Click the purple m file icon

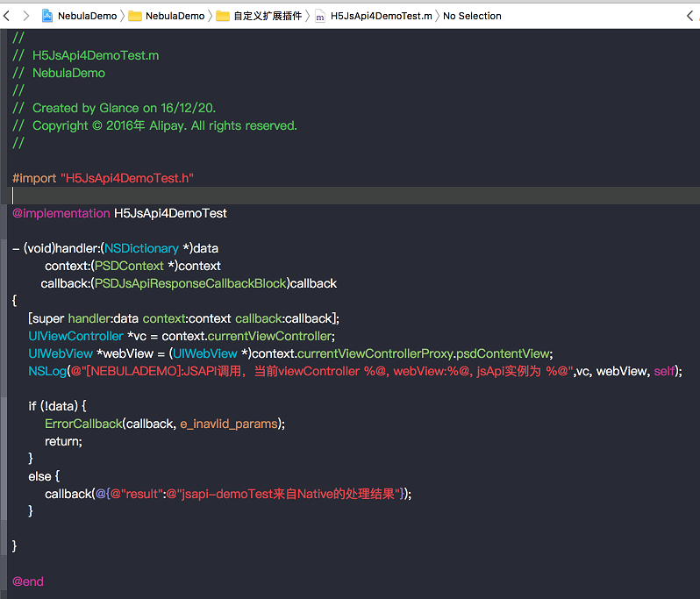[x=320, y=16]
